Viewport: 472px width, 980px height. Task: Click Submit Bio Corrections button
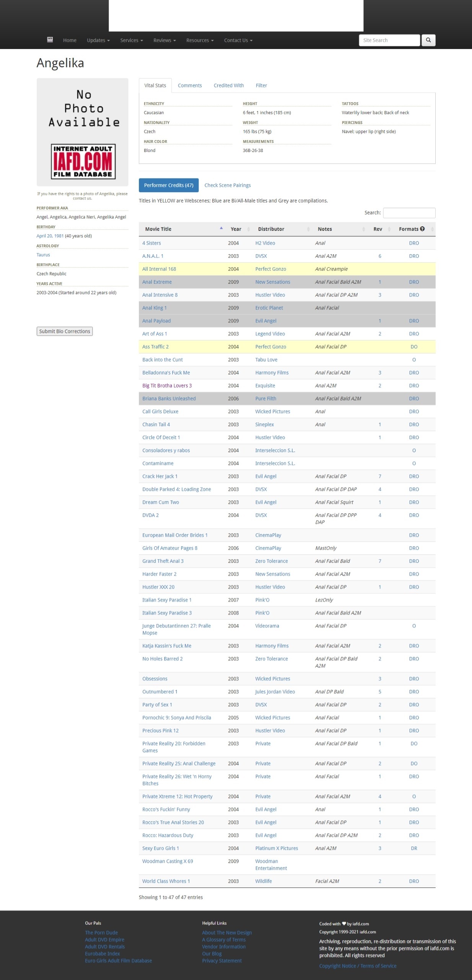tap(65, 331)
